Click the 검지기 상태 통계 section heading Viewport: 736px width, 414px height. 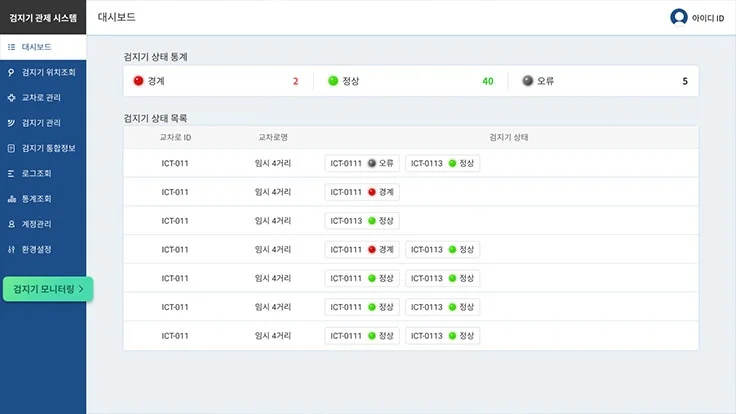pos(155,57)
